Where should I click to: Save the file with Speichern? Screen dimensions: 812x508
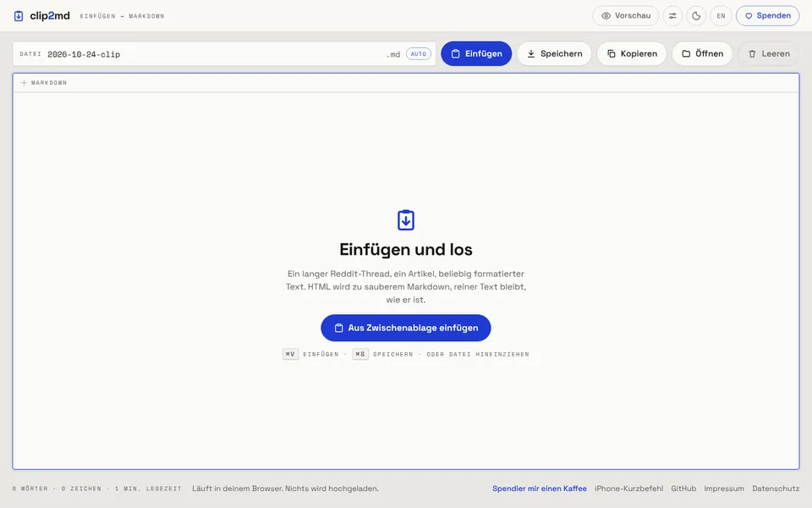pos(554,53)
